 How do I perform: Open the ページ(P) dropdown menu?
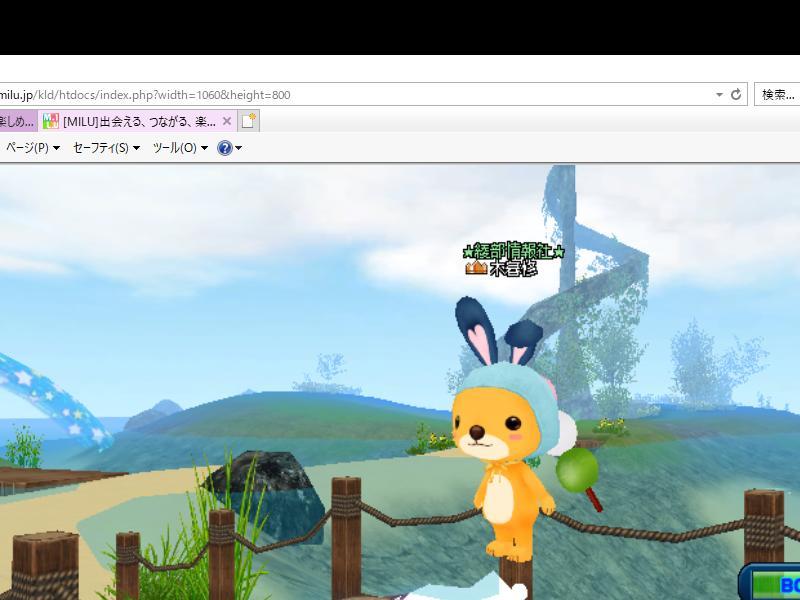32,148
